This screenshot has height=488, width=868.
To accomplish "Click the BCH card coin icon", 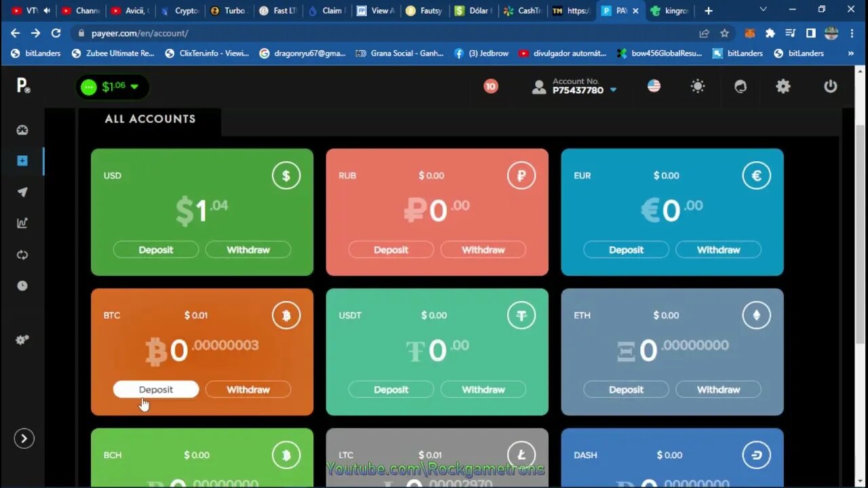I will 286,455.
